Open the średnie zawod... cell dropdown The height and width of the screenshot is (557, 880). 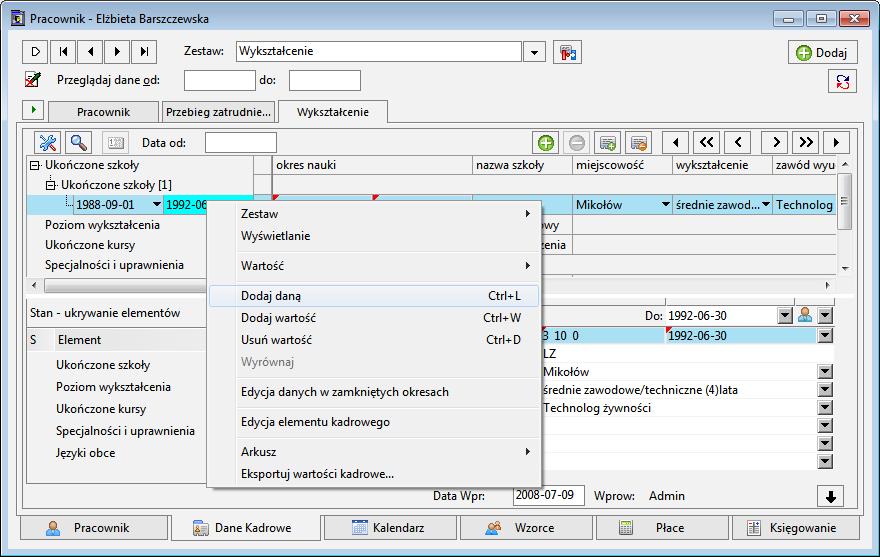[x=766, y=204]
